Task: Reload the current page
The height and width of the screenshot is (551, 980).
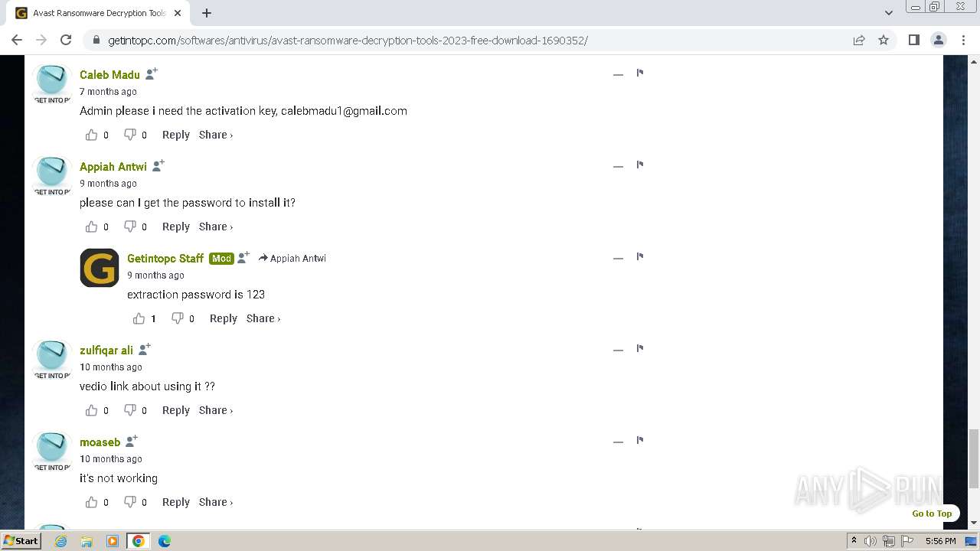Action: click(66, 40)
